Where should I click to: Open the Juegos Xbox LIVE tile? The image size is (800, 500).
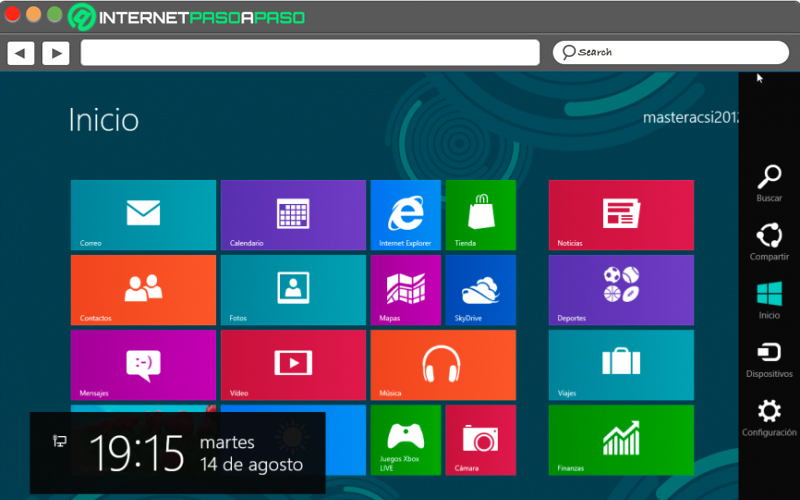(406, 440)
